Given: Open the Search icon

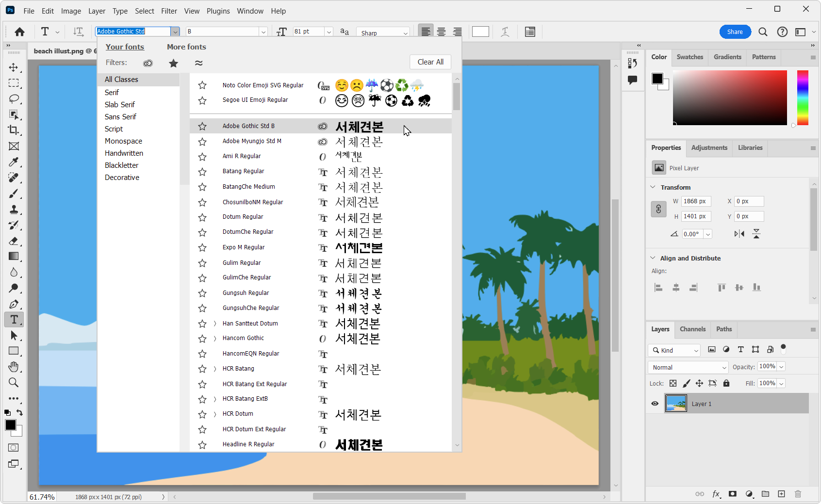Looking at the screenshot, I should point(763,32).
